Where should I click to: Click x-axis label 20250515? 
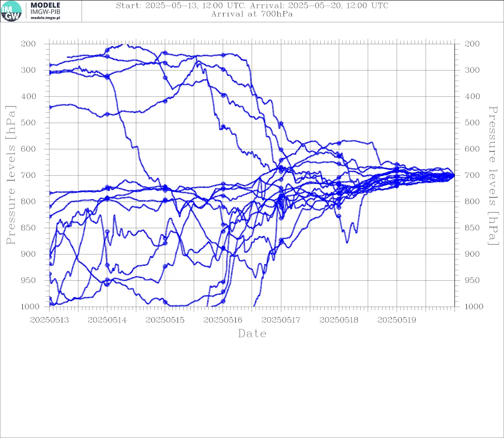coord(165,320)
